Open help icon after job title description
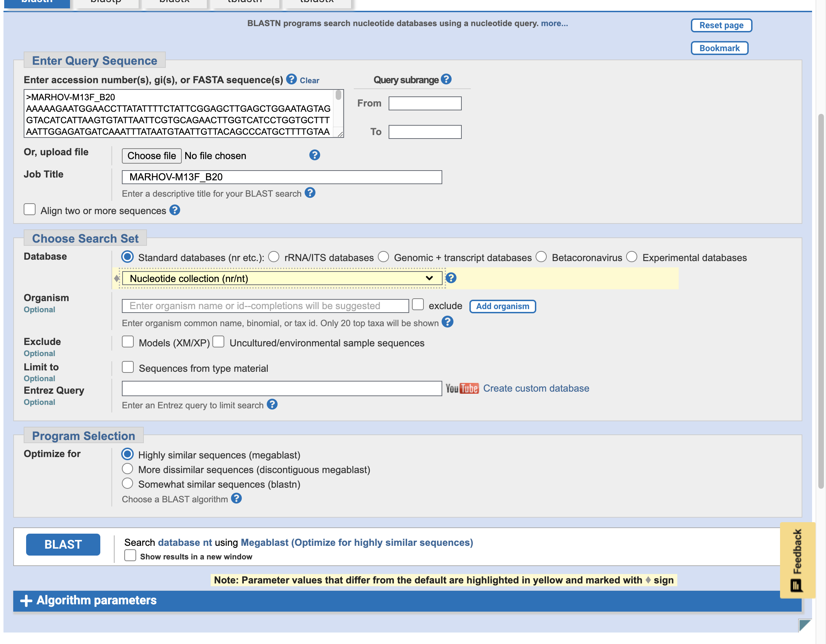 [310, 193]
